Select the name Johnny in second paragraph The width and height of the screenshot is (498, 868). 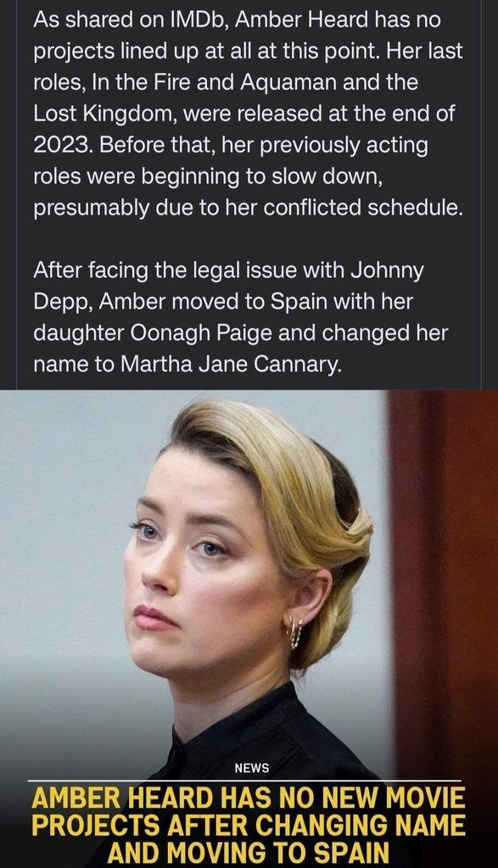pyautogui.click(x=388, y=271)
